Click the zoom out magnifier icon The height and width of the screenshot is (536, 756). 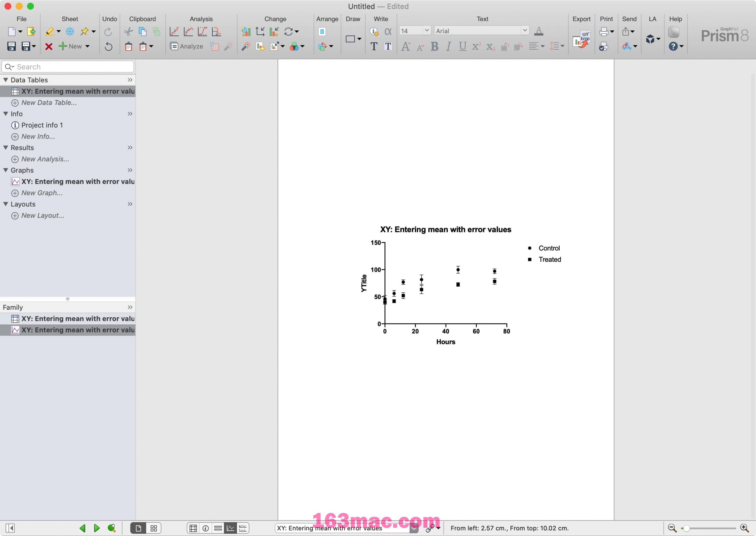pyautogui.click(x=672, y=528)
